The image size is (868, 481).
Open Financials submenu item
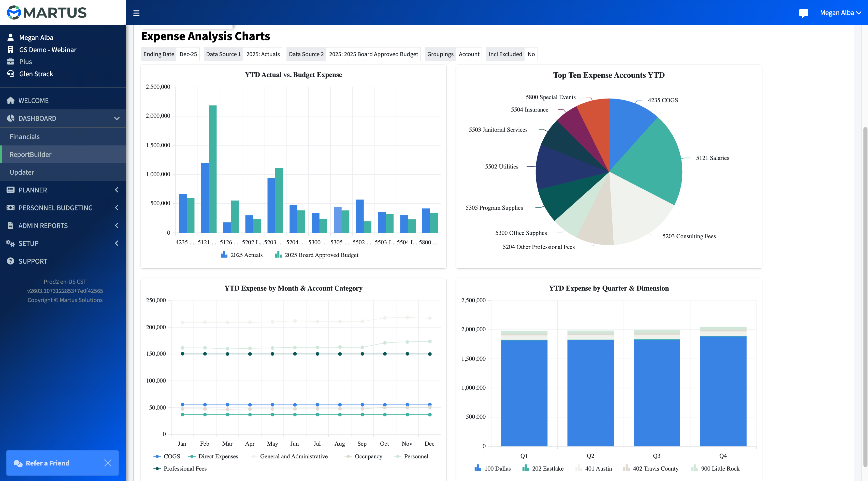pos(25,136)
